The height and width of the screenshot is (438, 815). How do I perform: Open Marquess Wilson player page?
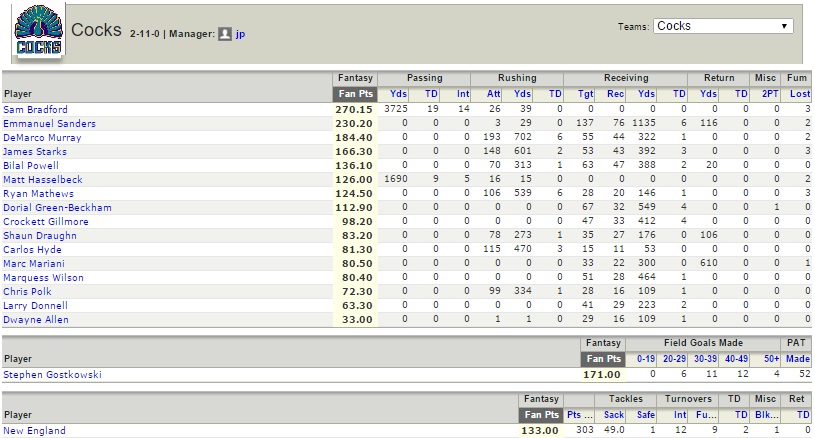43,278
